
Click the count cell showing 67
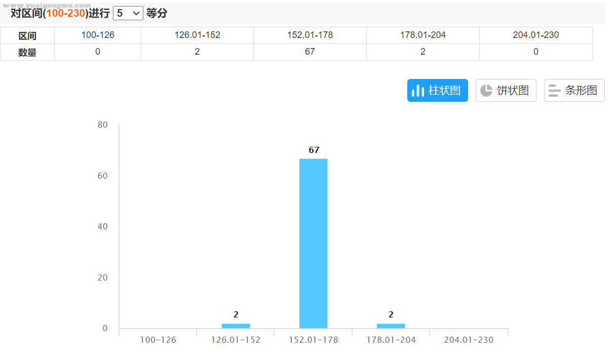click(x=310, y=52)
